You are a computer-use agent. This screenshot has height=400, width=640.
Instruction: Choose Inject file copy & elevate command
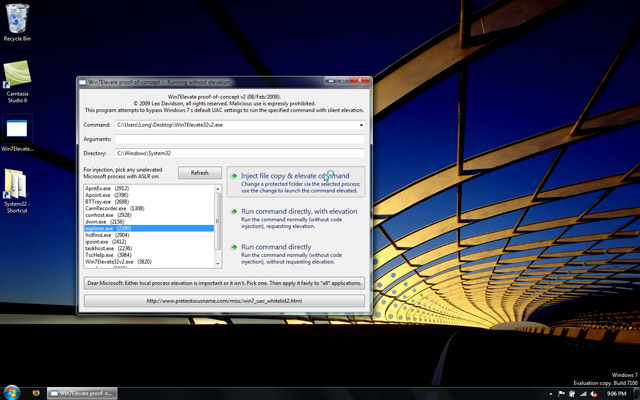click(x=296, y=182)
